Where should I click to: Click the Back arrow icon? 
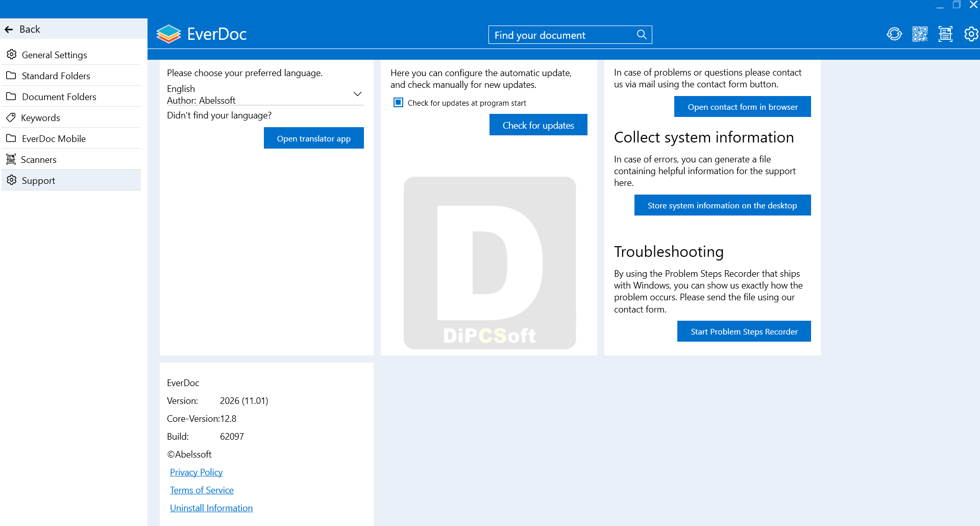click(x=9, y=29)
